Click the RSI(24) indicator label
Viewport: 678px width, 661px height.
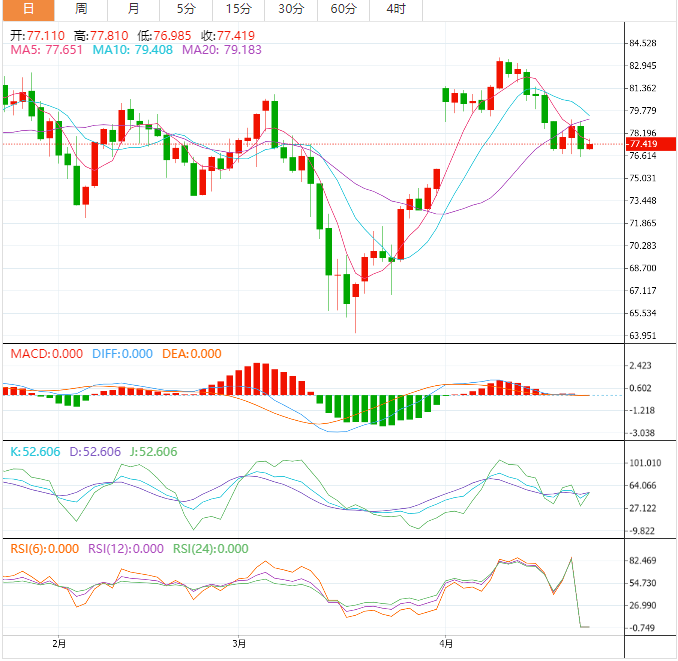tap(211, 549)
